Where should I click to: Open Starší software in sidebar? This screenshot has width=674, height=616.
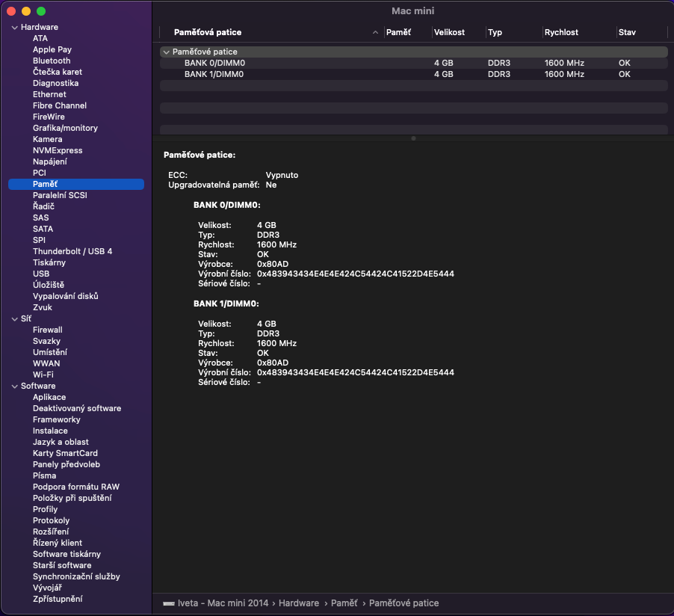(x=62, y=565)
